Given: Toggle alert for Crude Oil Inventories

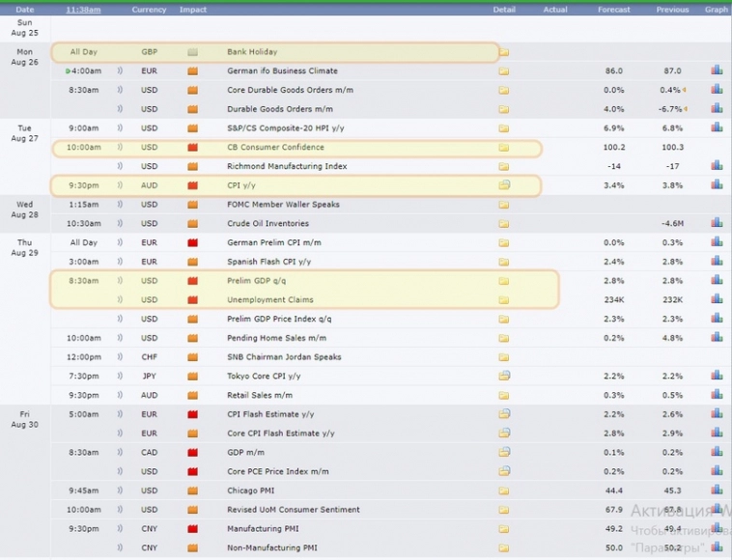Looking at the screenshot, I should pyautogui.click(x=120, y=224).
